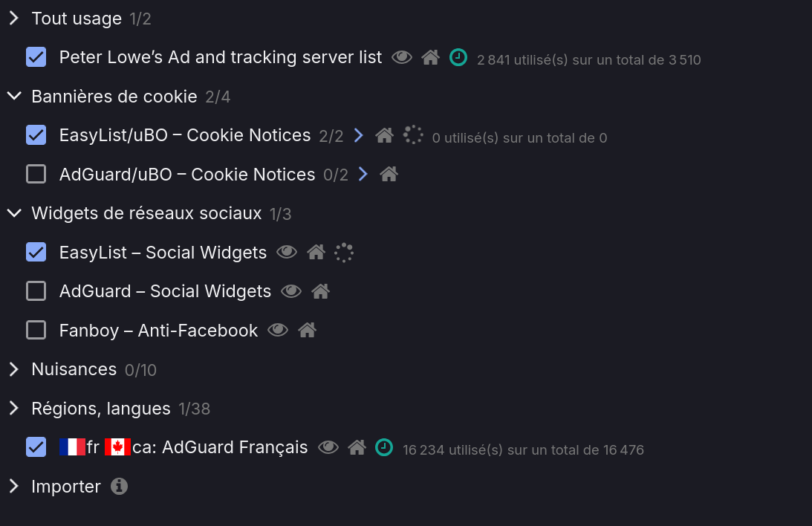Check the Fanboy – Anti-Facebook checkbox
This screenshot has height=526, width=812.
pos(36,330)
